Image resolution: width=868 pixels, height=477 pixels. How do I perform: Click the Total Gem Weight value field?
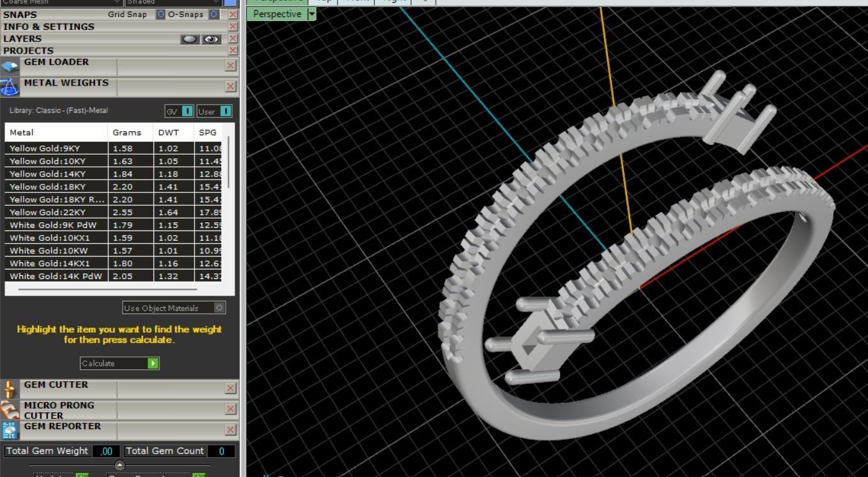(x=106, y=451)
